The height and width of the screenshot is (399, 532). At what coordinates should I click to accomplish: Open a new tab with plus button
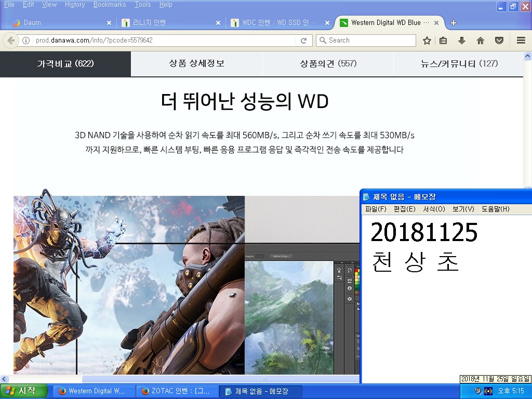(454, 23)
